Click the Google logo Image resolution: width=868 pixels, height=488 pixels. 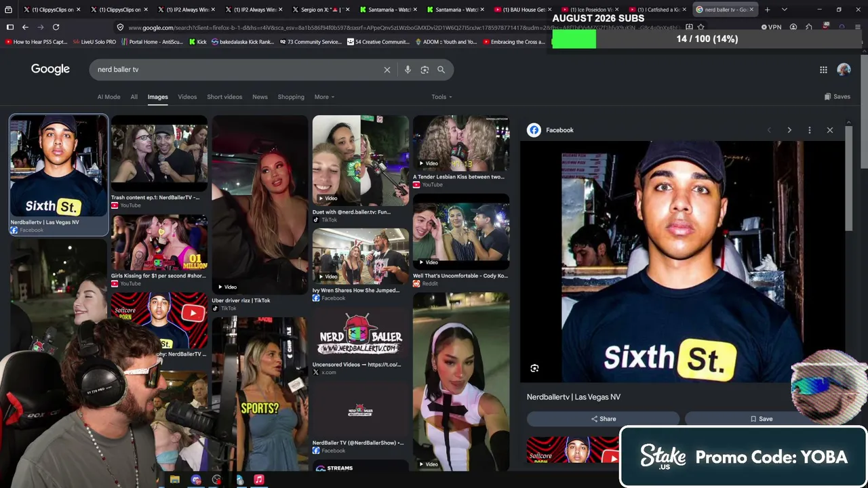click(50, 69)
